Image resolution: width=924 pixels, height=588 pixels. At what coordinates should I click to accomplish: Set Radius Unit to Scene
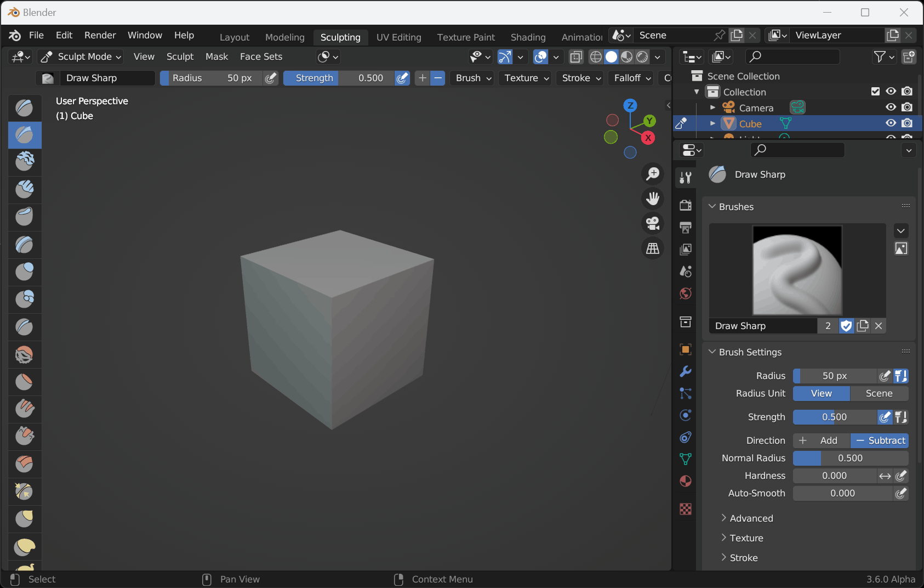click(x=879, y=393)
